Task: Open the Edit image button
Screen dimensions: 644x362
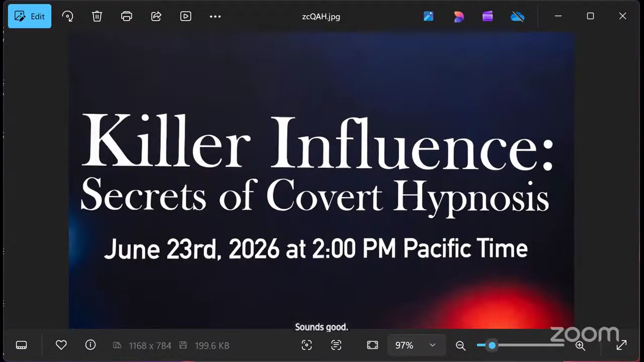Action: pyautogui.click(x=30, y=16)
